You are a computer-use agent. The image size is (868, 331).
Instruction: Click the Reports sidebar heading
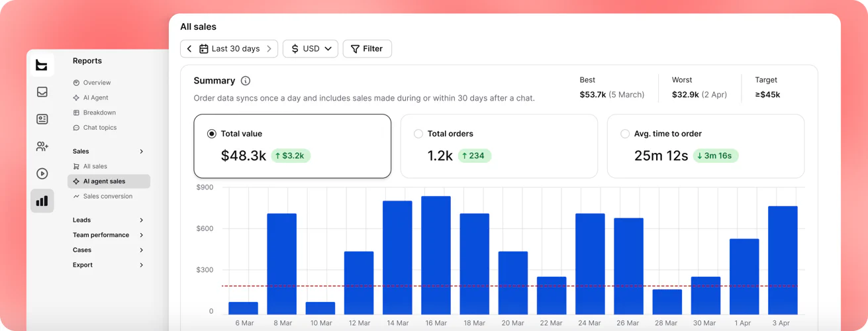87,61
